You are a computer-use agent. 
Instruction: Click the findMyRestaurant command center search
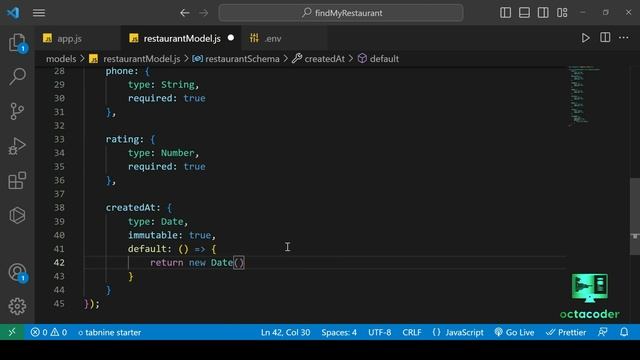(341, 13)
